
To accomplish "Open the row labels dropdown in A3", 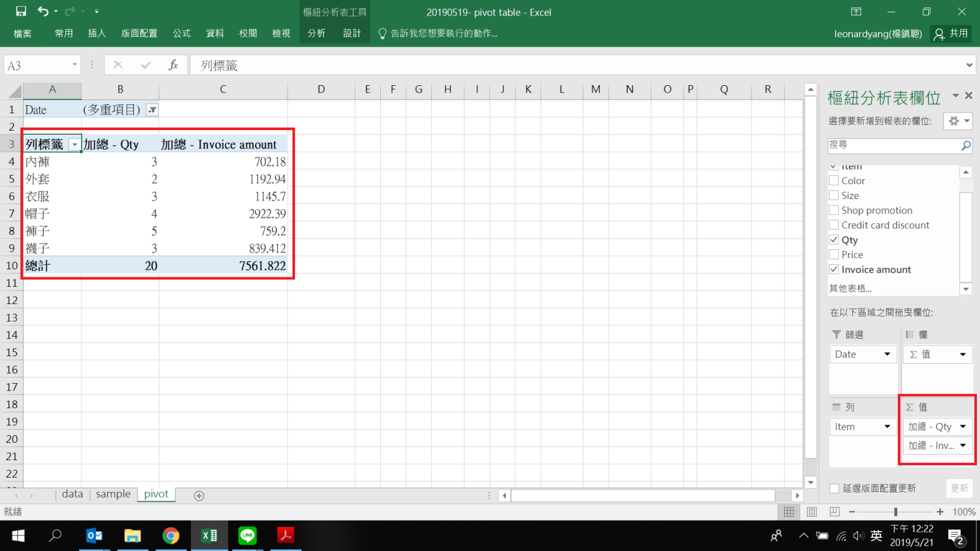I will click(74, 145).
